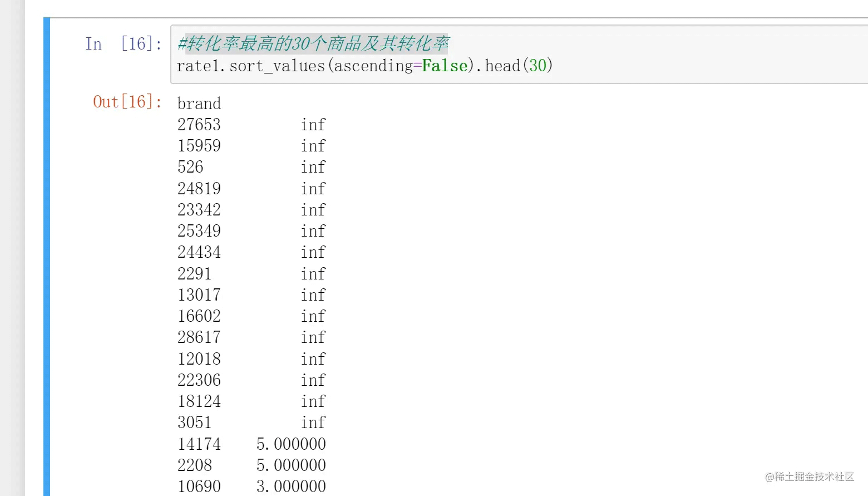Click inside the code cell input area
Screen dimensions: 868x496
pyautogui.click(x=668, y=55)
